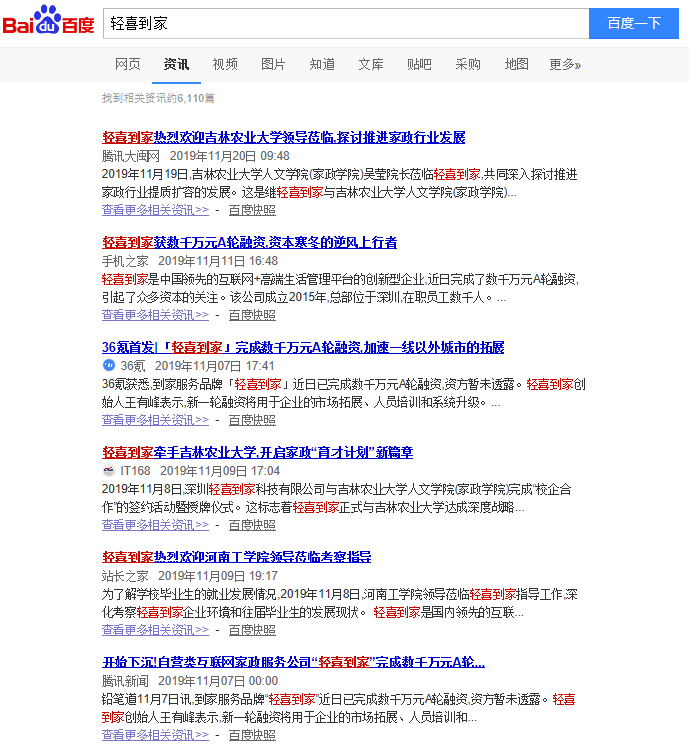View more related news under 手机之家 result

[155, 315]
